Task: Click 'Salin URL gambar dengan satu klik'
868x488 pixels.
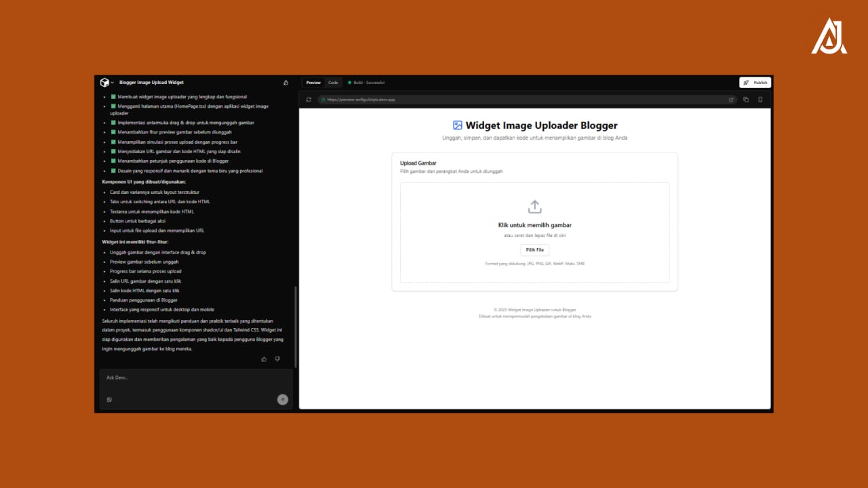Action: (x=145, y=281)
